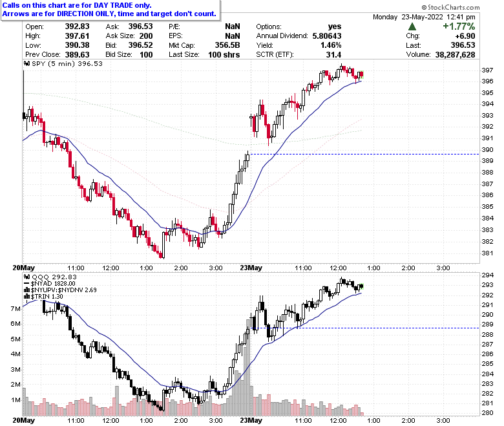Image resolution: width=504 pixels, height=426 pixels.
Task: Click the QQQ candlestick chart type icon
Action: (27, 277)
